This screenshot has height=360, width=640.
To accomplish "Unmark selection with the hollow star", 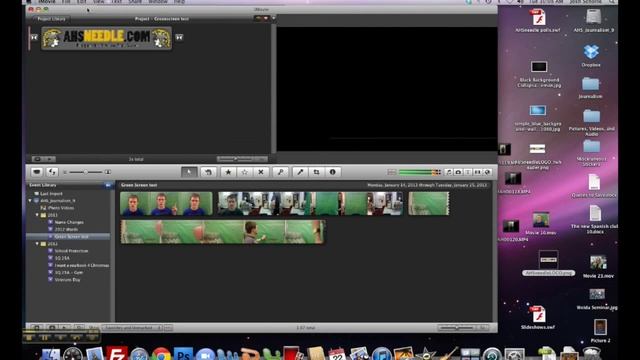I will [x=244, y=172].
